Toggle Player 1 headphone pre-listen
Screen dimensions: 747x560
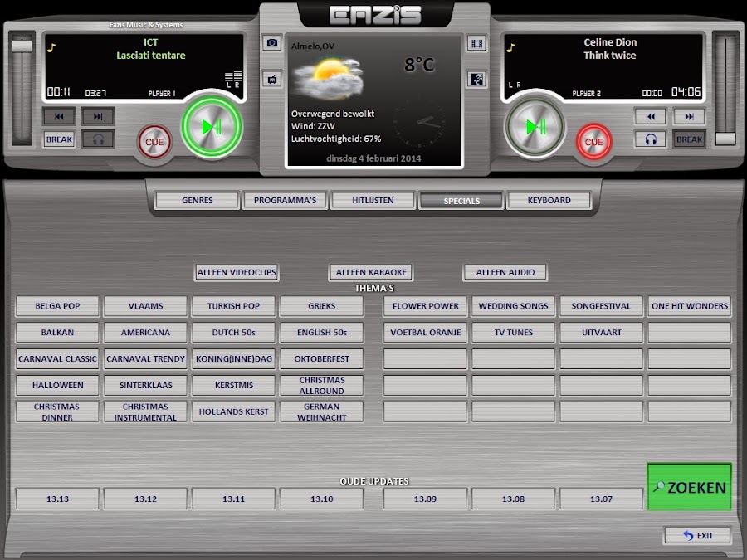tap(98, 139)
